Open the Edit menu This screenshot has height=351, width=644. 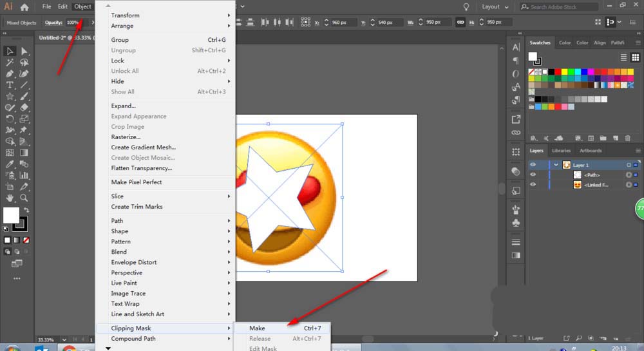coord(62,6)
